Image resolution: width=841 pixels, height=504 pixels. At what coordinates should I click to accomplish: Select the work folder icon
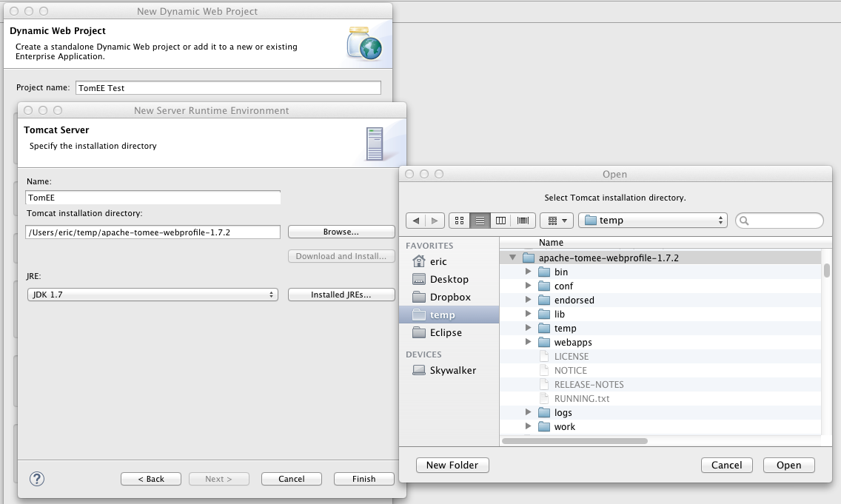544,426
